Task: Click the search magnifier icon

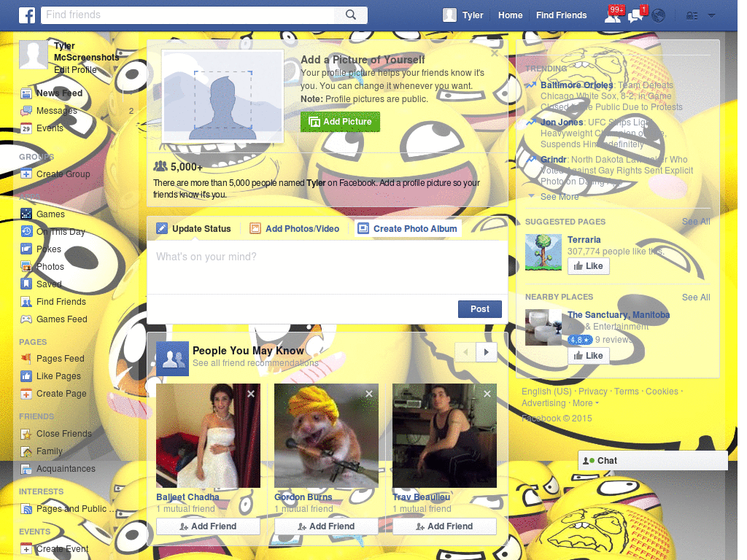Action: click(351, 15)
